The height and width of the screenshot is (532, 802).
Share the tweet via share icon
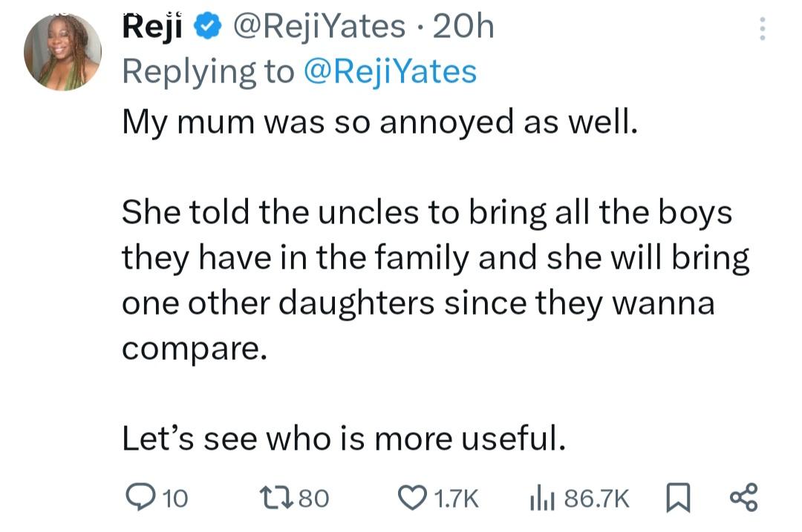[743, 497]
